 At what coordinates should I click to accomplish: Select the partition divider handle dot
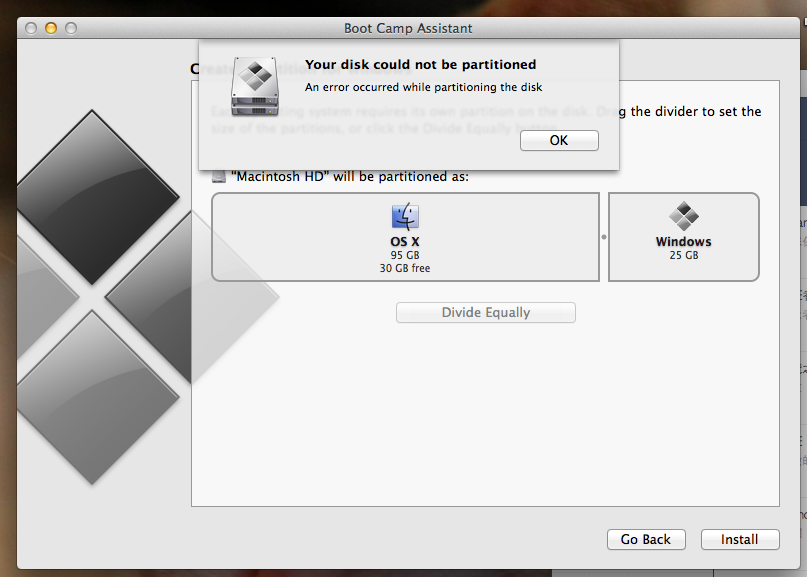[x=604, y=237]
